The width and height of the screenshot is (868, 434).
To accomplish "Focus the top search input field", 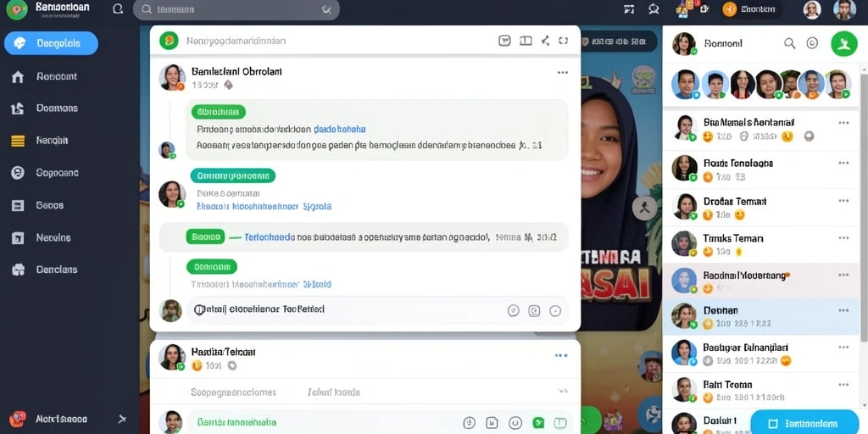I will tap(236, 9).
